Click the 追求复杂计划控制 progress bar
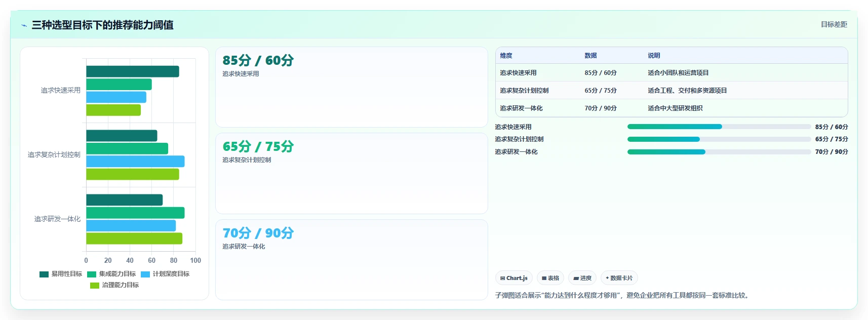868x320 pixels. pos(719,139)
